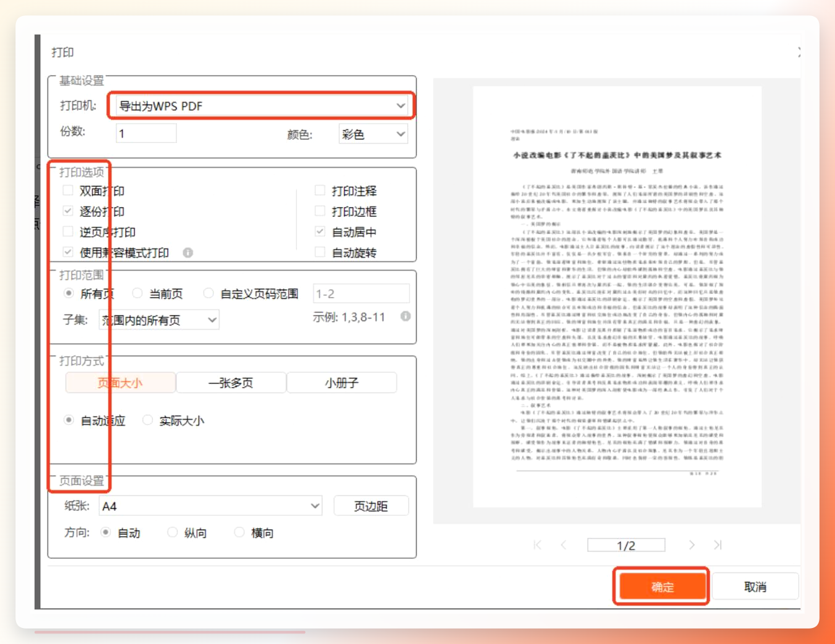Go to next preview page
This screenshot has height=644, width=835.
coord(691,545)
